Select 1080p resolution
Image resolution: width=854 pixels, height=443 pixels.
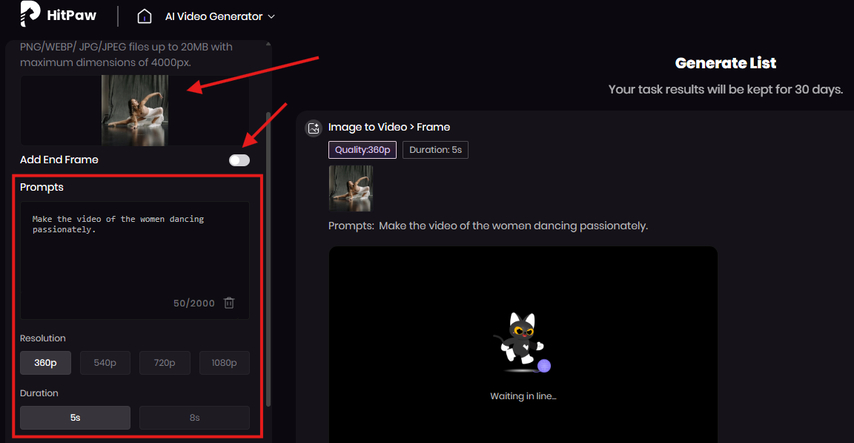click(224, 363)
